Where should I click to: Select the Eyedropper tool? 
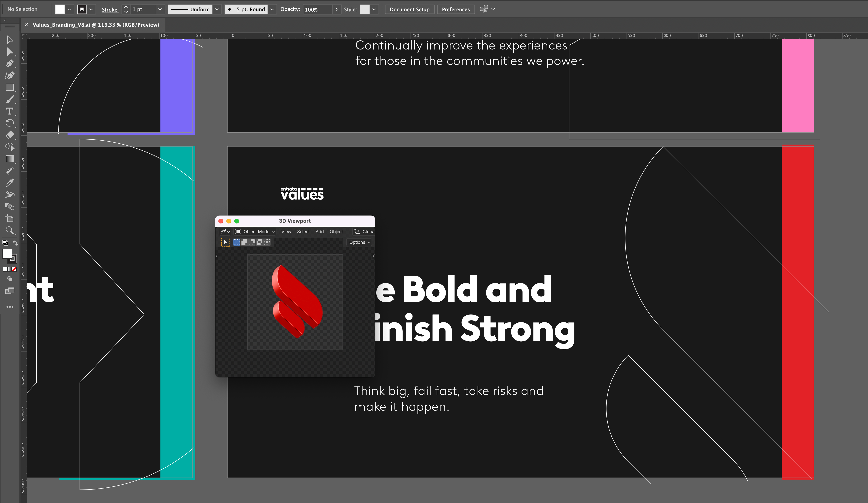click(10, 183)
